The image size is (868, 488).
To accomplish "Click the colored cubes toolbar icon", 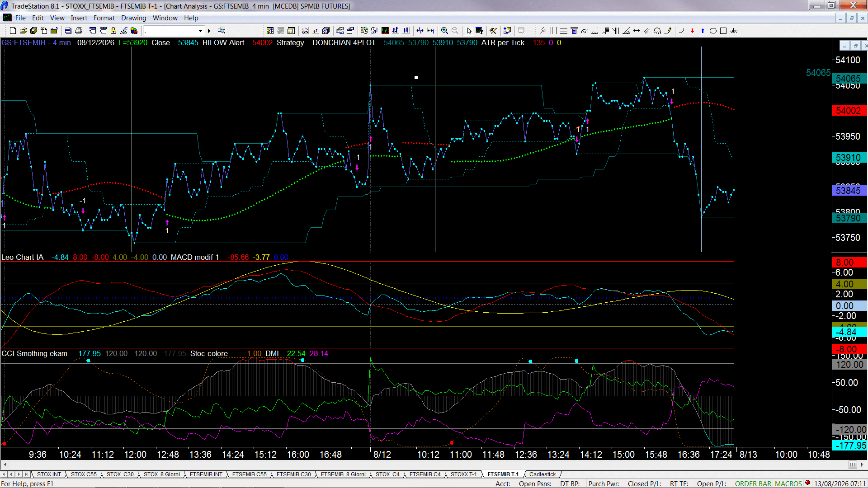I will pyautogui.click(x=134, y=31).
